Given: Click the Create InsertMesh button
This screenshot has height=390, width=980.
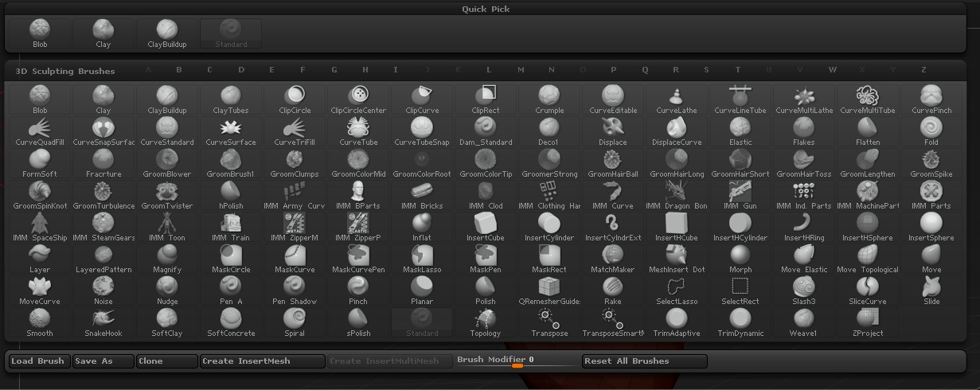Looking at the screenshot, I should click(x=263, y=361).
